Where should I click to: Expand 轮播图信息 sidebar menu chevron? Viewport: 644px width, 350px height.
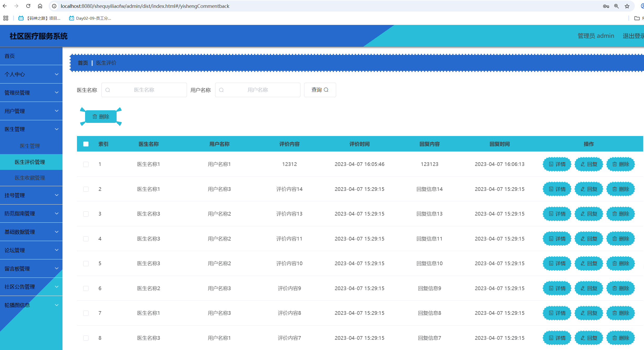pos(57,305)
